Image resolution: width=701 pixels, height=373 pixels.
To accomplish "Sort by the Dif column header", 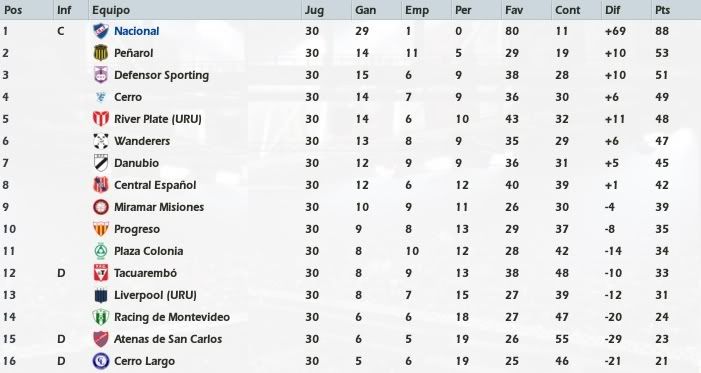I will point(612,10).
